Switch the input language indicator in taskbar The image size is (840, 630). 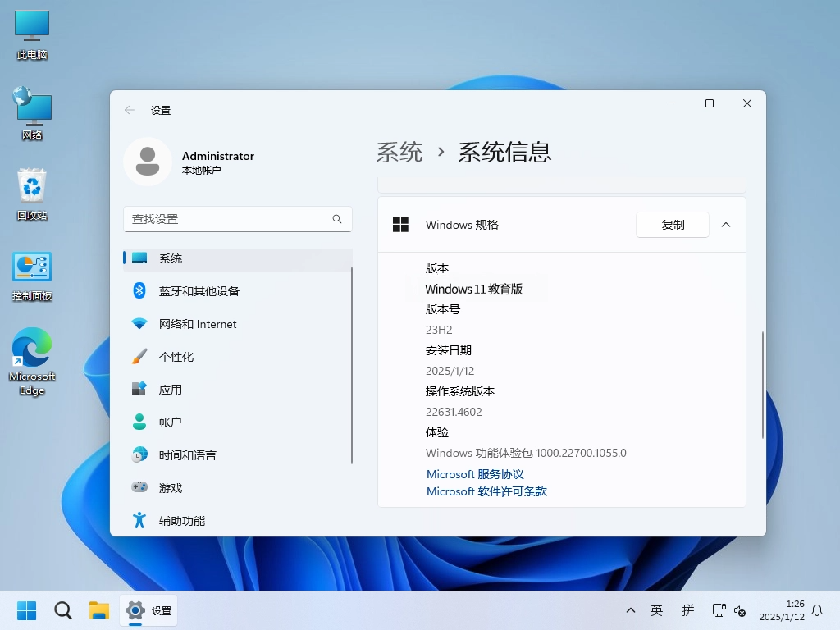click(656, 610)
